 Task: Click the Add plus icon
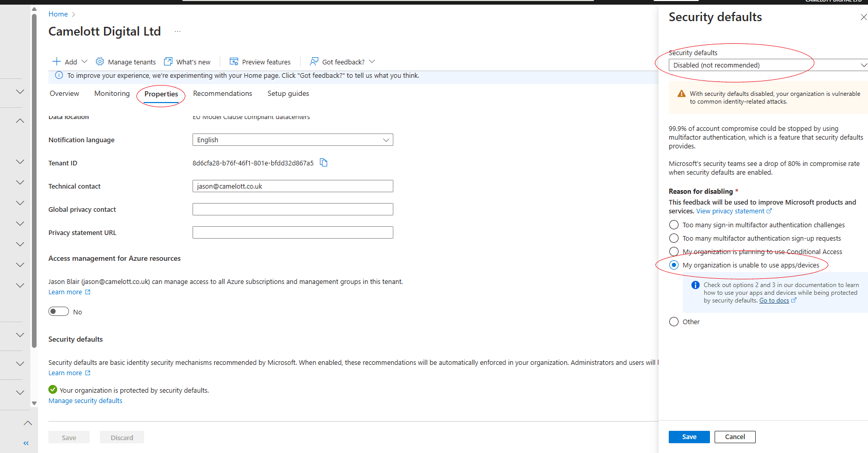57,62
